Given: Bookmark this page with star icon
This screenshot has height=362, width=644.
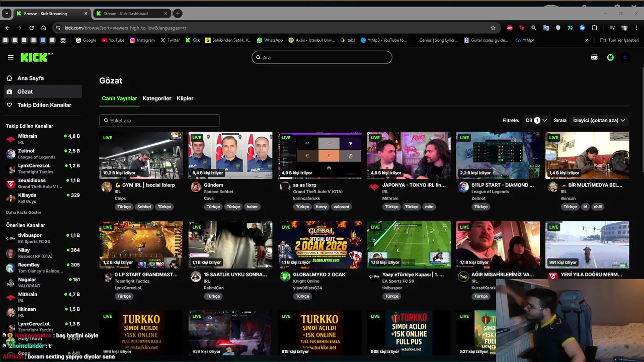Looking at the screenshot, I should (x=493, y=28).
